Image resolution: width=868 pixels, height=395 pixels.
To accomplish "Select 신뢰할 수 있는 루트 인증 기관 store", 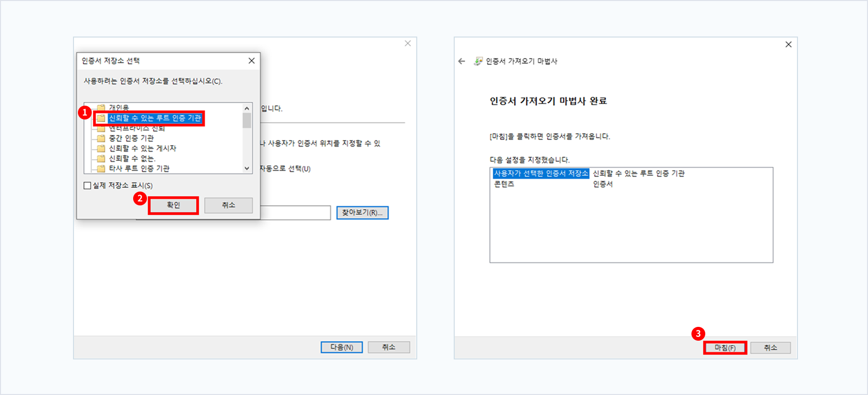I will (155, 118).
